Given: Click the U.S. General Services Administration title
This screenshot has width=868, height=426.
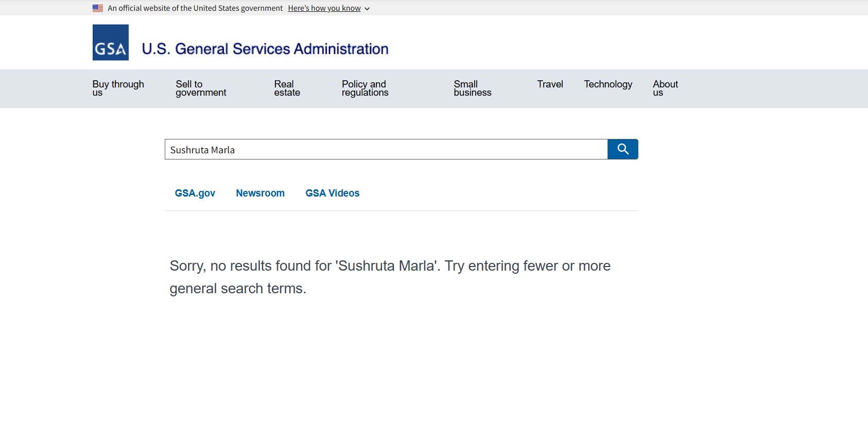Looking at the screenshot, I should (265, 49).
